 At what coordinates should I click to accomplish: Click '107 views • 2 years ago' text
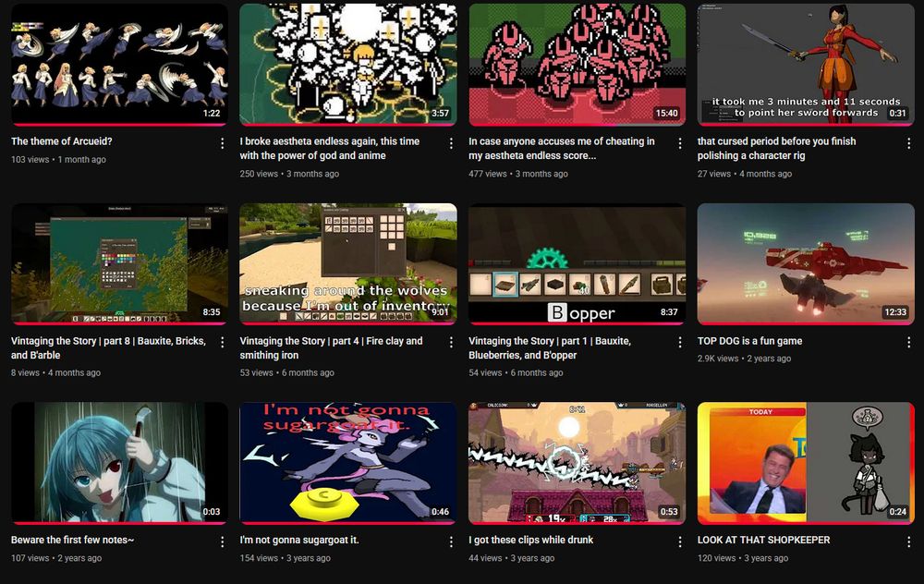pyautogui.click(x=56, y=558)
